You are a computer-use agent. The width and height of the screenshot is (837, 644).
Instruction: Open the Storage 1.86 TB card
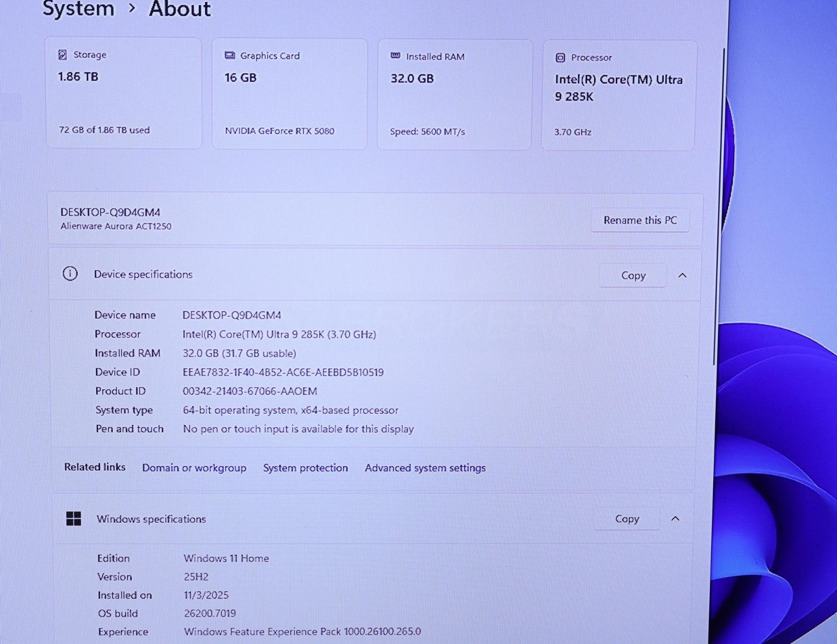pos(124,93)
